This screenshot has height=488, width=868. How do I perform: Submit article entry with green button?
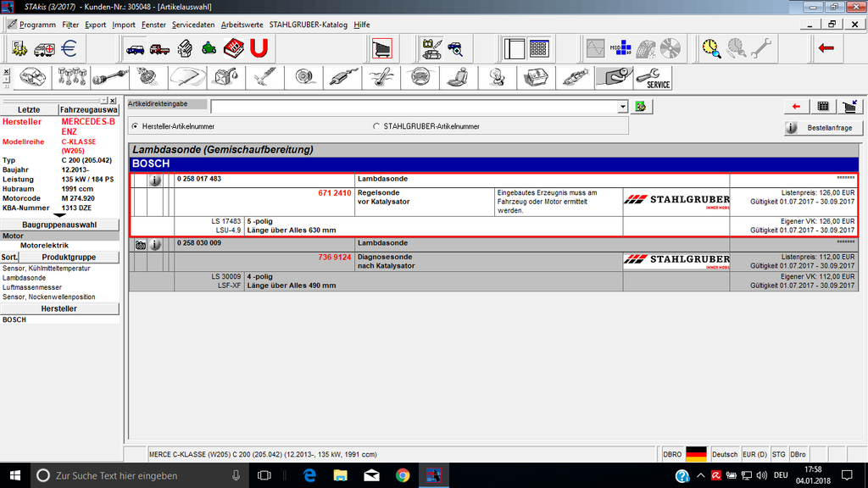point(641,106)
